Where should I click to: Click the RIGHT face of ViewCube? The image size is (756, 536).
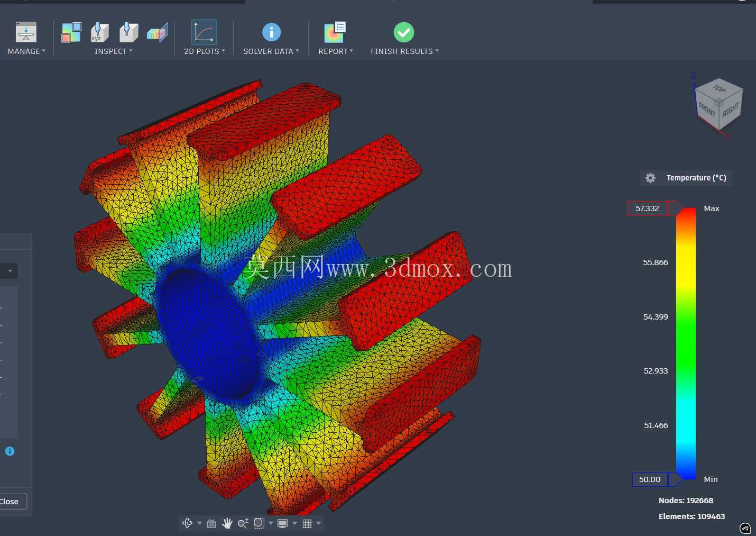point(731,110)
